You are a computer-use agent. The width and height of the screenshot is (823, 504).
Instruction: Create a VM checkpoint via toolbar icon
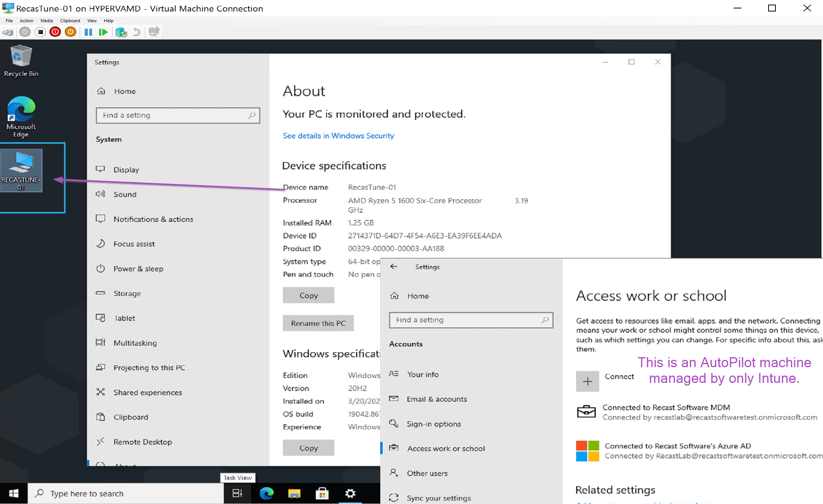121,32
